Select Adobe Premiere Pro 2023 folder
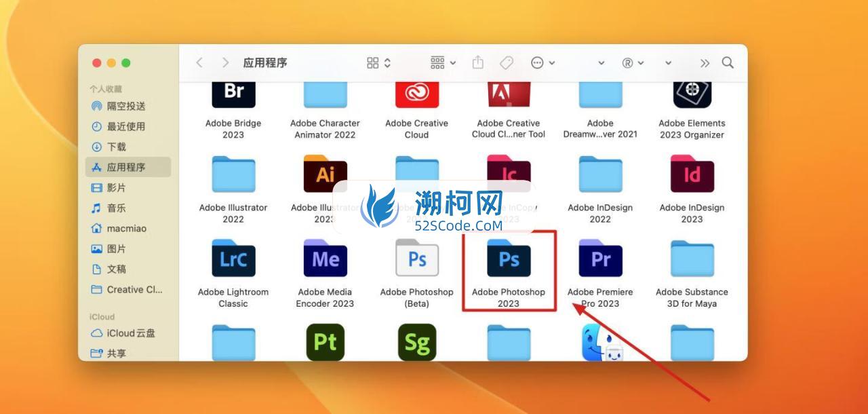This screenshot has height=414, width=868. [600, 258]
